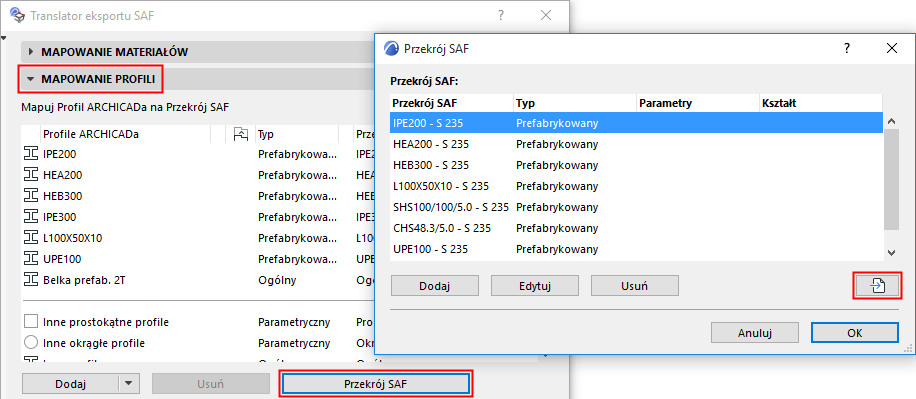This screenshot has width=916, height=399.
Task: Click the I-beam icon beside UPE100
Action: coord(30,259)
